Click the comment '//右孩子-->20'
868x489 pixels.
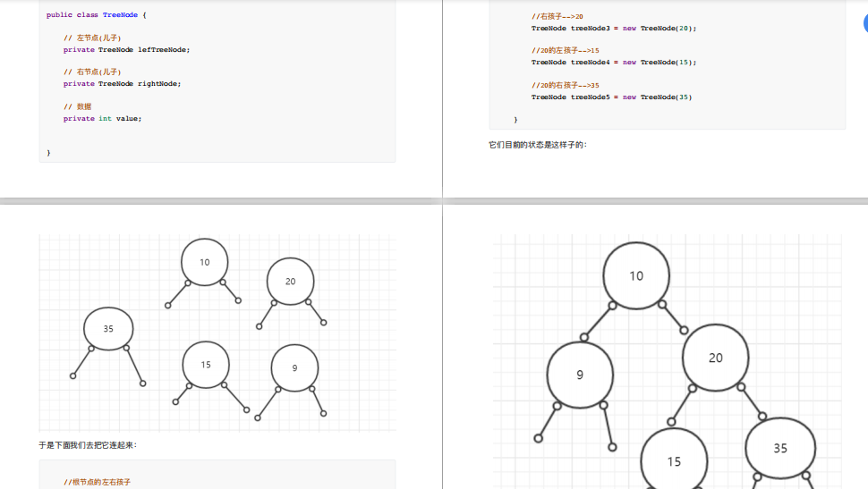click(x=557, y=17)
